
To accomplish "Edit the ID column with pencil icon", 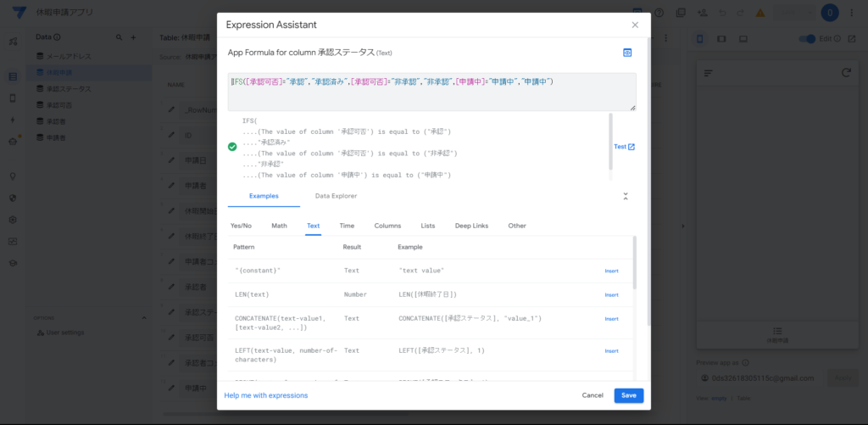I will pyautogui.click(x=171, y=135).
